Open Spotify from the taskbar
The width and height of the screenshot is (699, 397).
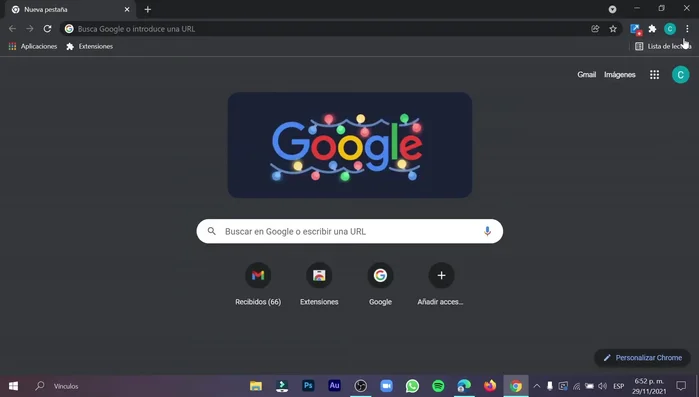(x=438, y=386)
